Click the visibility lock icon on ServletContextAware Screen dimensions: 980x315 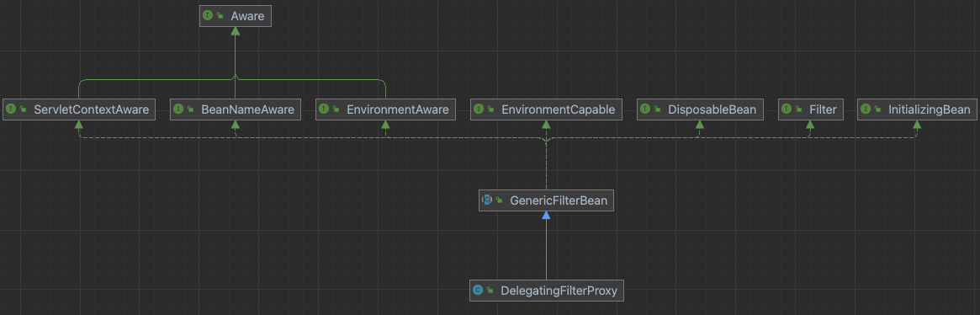23,109
